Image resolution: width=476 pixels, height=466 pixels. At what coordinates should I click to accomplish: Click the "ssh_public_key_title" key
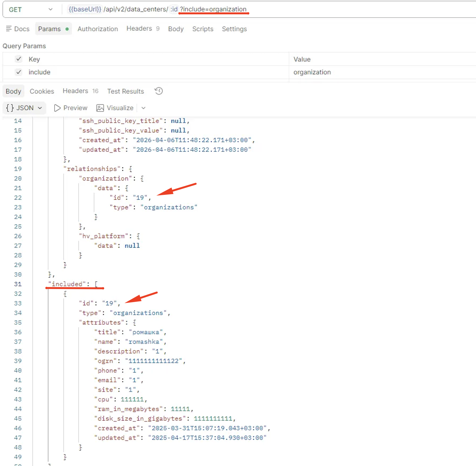pos(121,121)
